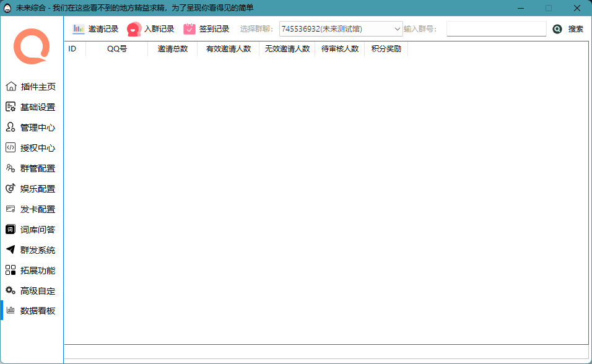Open 拓展功能 grid icon
This screenshot has width=592, height=364.
pos(11,271)
